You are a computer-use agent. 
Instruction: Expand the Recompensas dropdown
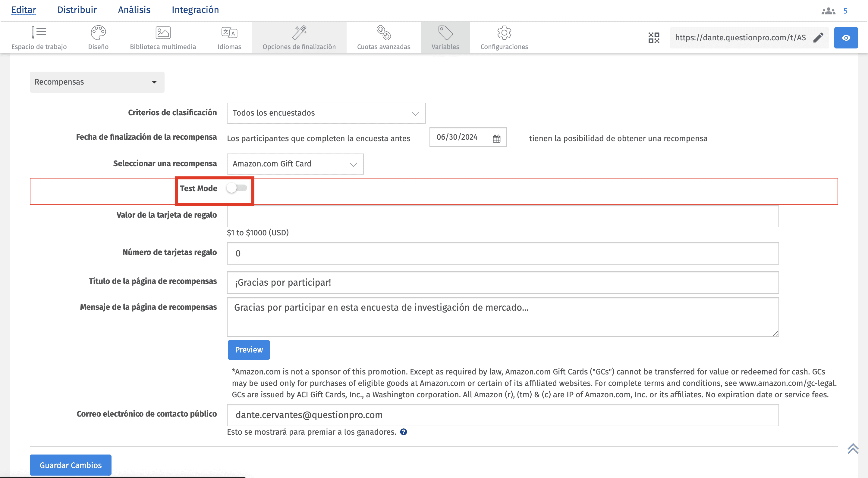97,82
